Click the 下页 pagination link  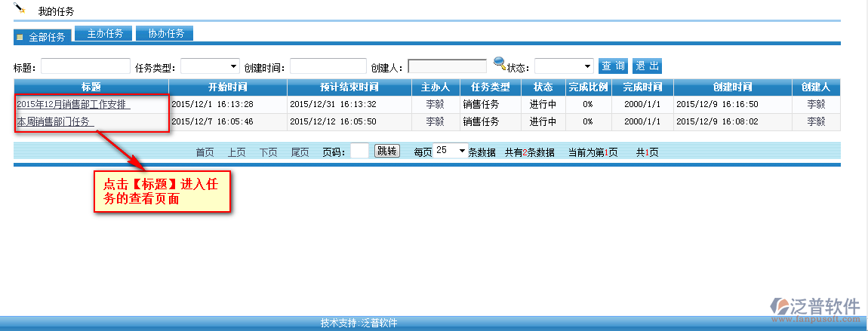coord(268,152)
